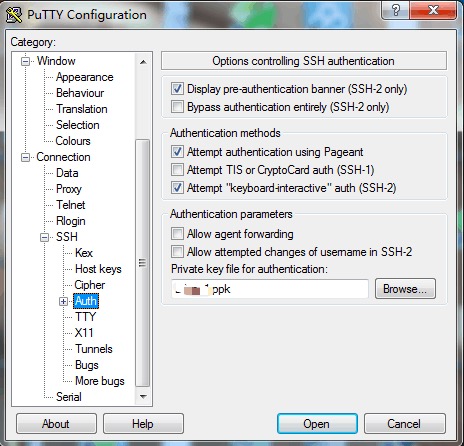
Task: Click the Browse... button for private key
Action: pos(405,289)
